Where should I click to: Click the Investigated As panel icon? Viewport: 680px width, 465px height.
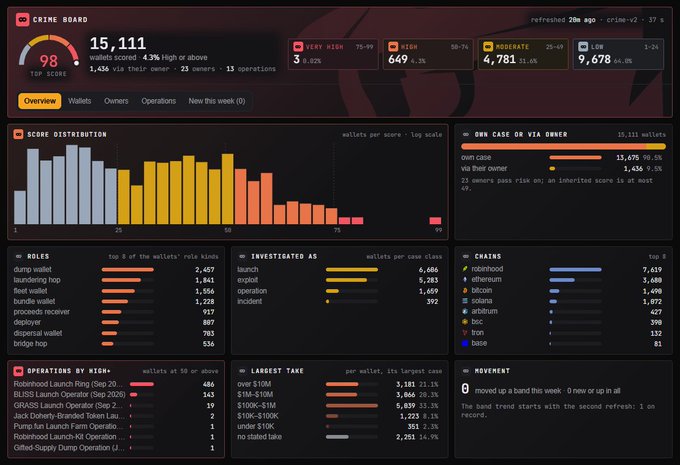click(242, 256)
